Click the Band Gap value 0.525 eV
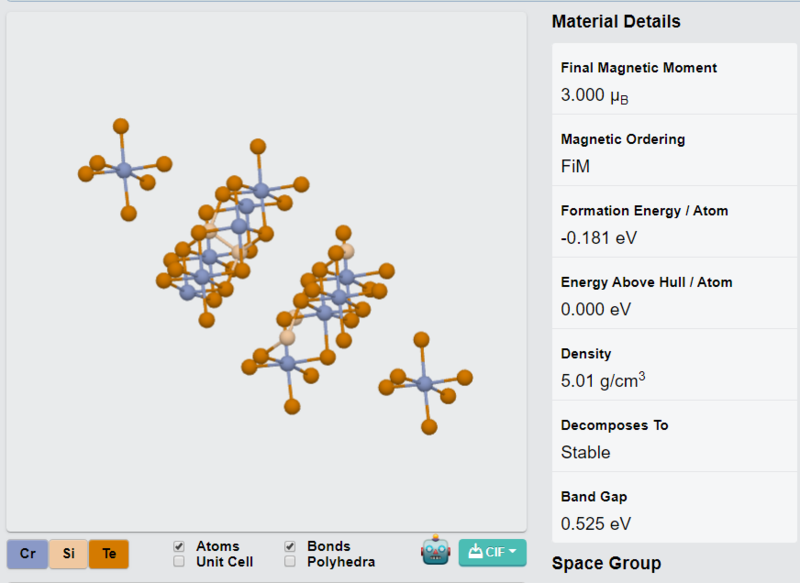This screenshot has height=583, width=800. tap(595, 524)
